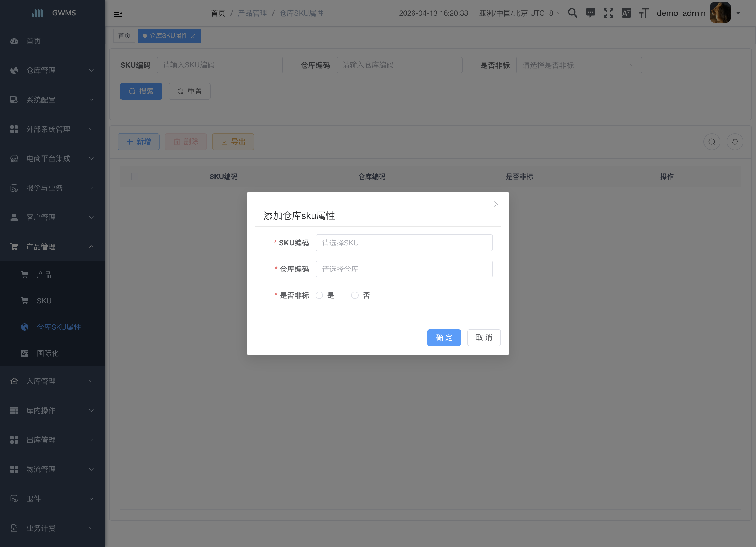Image resolution: width=756 pixels, height=547 pixels.
Task: Open the timezone 亚洲/中国/北京 UTC+8 dropdown
Action: coord(520,13)
